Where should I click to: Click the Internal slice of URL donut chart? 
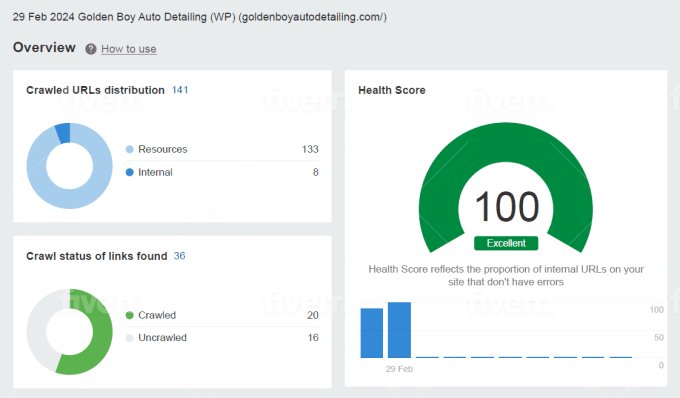63,134
